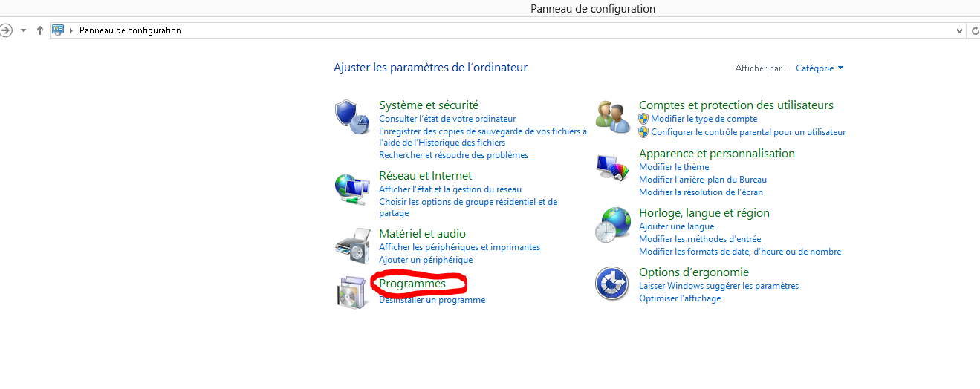Open Comptes et protection des utilisateurs
The width and height of the screenshot is (980, 389).
pyautogui.click(x=736, y=105)
